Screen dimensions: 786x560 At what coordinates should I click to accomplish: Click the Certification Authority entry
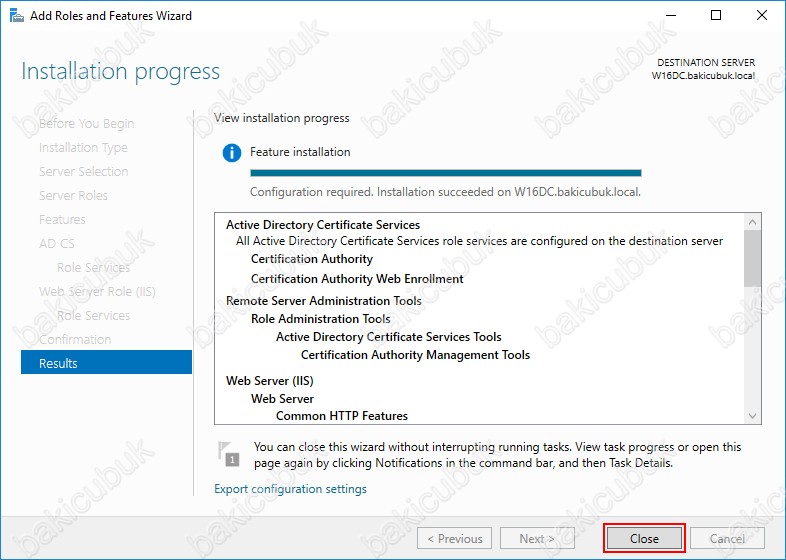pyautogui.click(x=312, y=259)
